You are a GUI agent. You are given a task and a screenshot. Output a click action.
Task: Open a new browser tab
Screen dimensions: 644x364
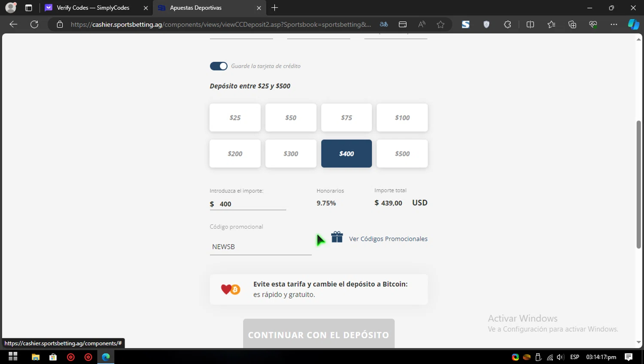(x=275, y=8)
